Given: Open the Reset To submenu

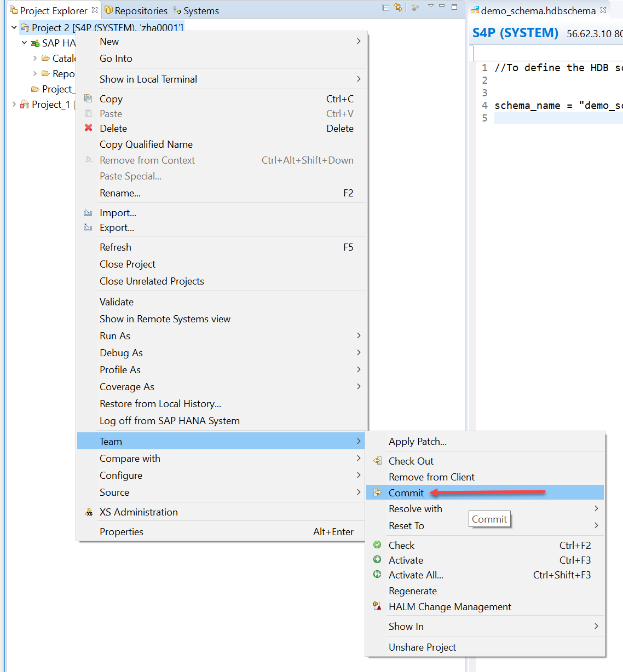Looking at the screenshot, I should coord(485,526).
